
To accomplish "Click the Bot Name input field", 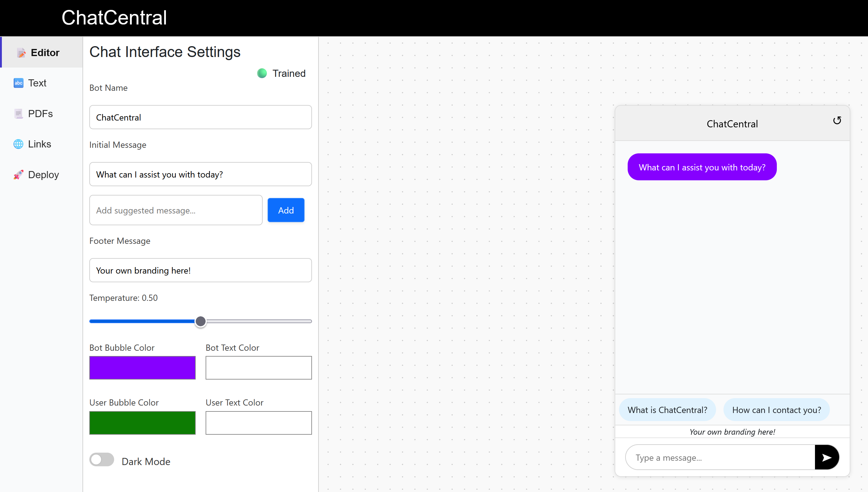I will point(200,117).
